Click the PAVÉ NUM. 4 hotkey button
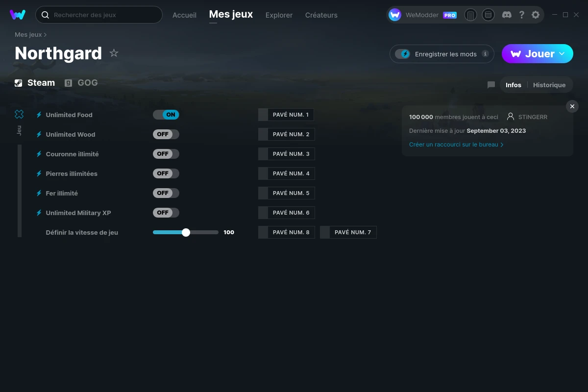 [286, 173]
